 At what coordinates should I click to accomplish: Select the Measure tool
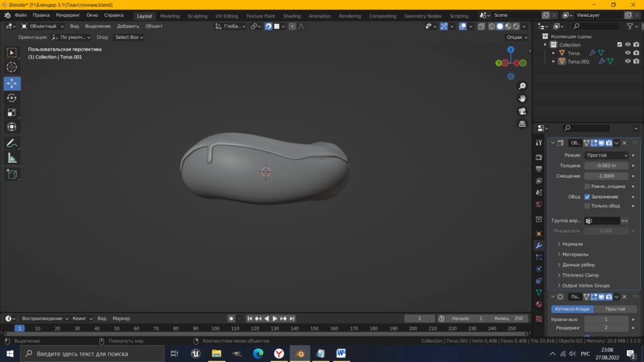12,158
